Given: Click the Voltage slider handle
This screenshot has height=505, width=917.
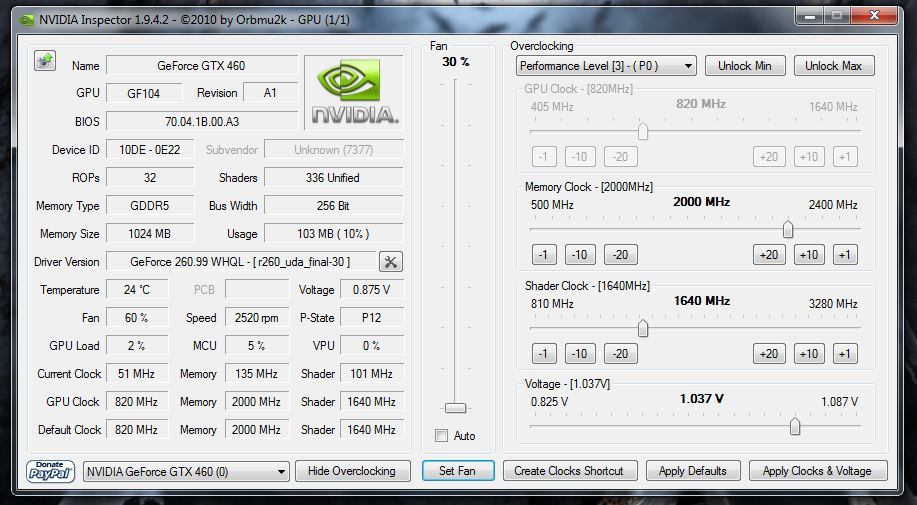Looking at the screenshot, I should coord(795,427).
